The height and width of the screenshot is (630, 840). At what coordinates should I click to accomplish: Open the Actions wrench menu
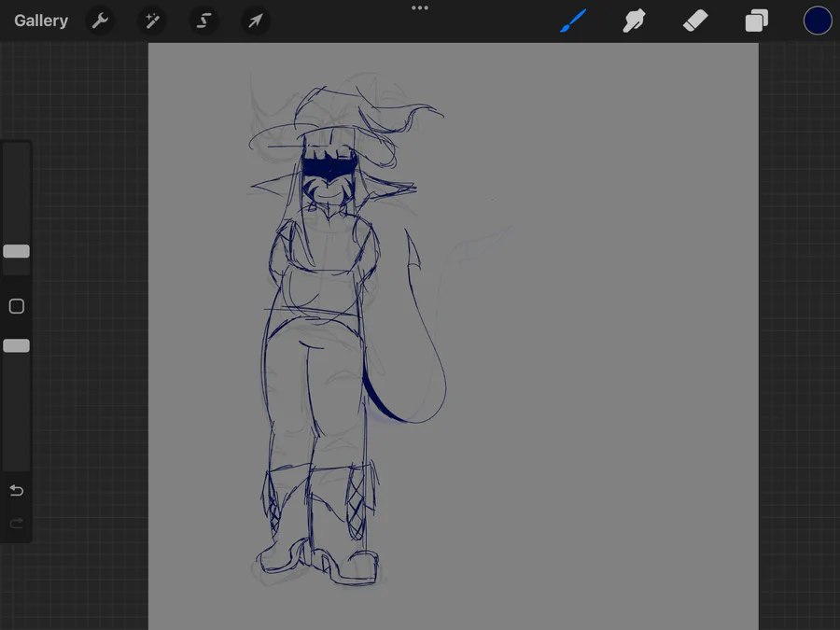pyautogui.click(x=100, y=21)
